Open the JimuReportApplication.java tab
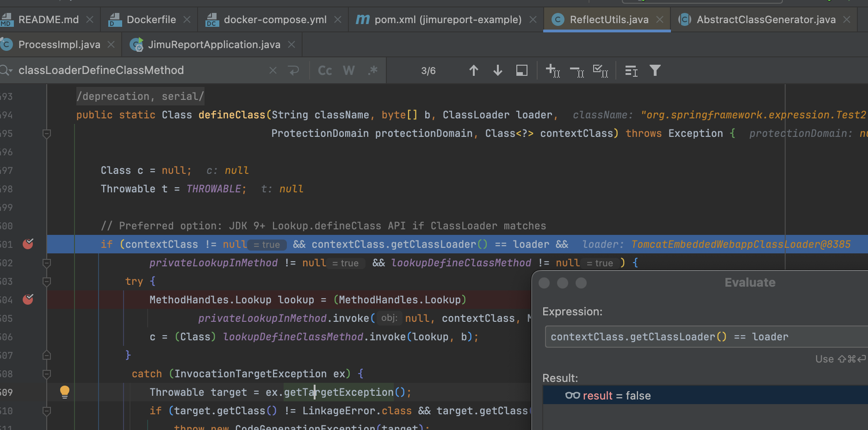Image resolution: width=868 pixels, height=430 pixels. pos(214,45)
